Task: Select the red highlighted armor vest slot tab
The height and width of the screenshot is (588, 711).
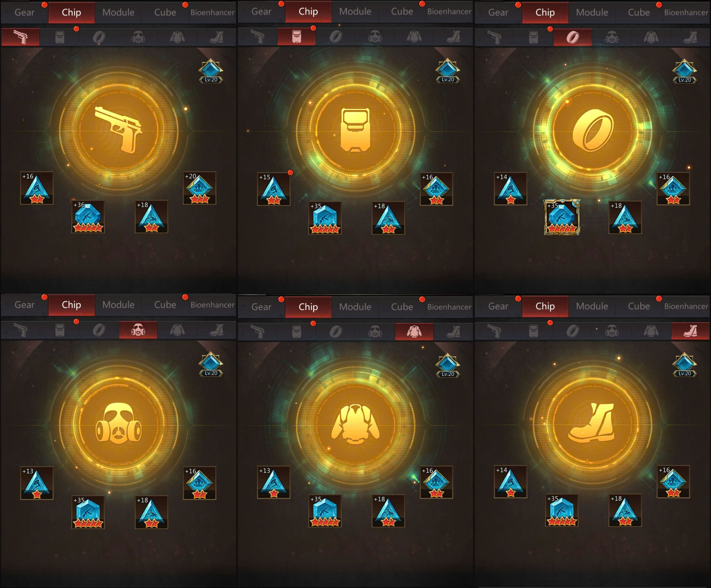Action: (x=297, y=37)
